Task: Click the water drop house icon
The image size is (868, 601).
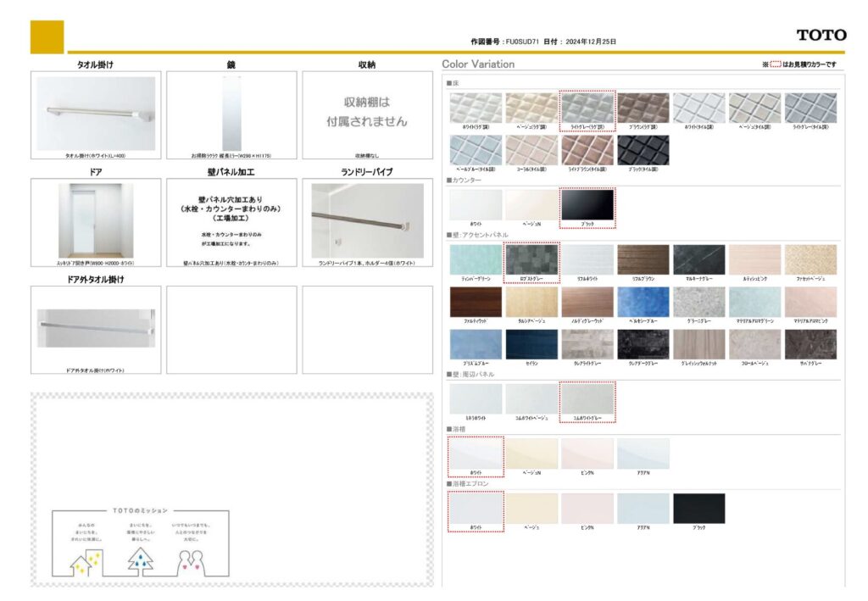Action: pos(140,561)
